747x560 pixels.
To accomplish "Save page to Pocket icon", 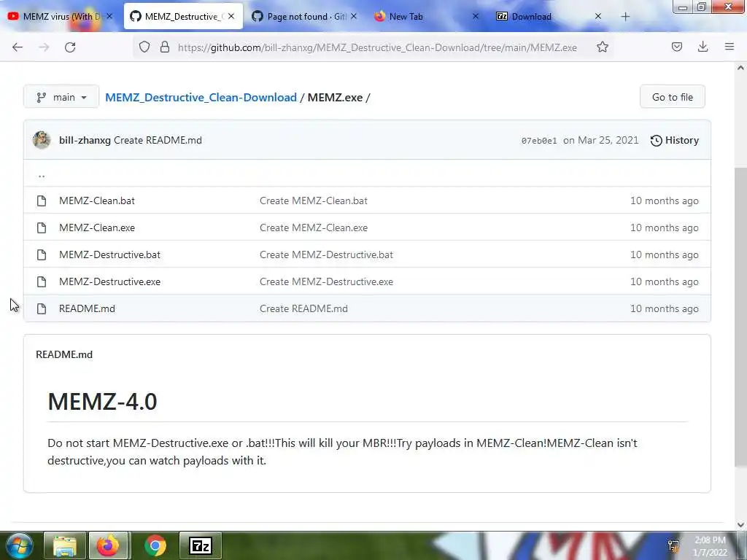I will [676, 47].
